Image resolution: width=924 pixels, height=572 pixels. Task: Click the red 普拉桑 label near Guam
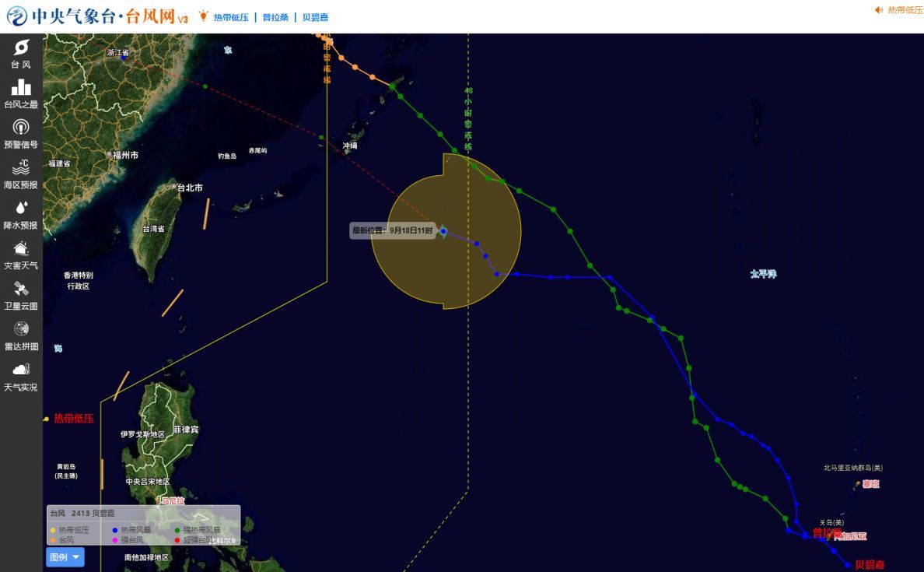(x=827, y=533)
